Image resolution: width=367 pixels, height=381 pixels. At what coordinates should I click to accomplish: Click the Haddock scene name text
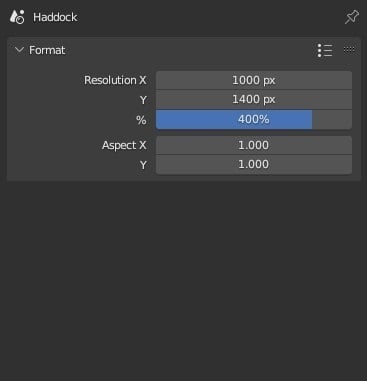pyautogui.click(x=55, y=17)
